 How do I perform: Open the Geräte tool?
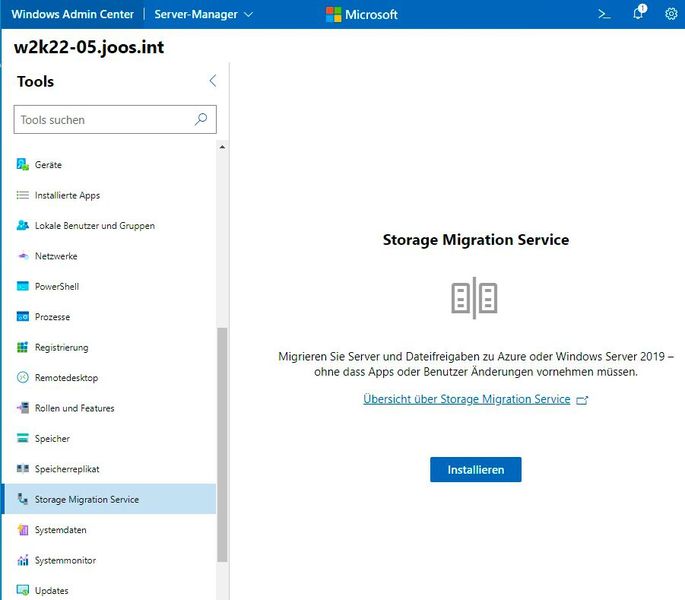coord(109,165)
